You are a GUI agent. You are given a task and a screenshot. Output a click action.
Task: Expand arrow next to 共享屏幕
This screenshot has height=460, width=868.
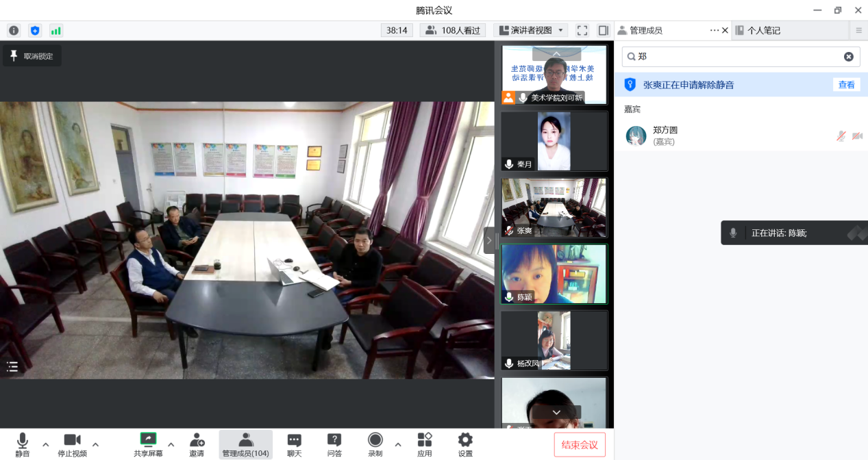pyautogui.click(x=171, y=444)
